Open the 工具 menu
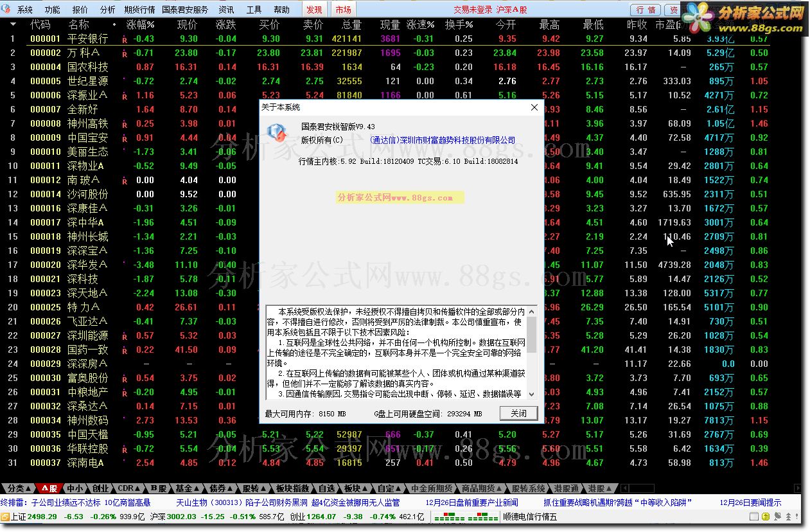This screenshot has height=532, width=810. (254, 10)
